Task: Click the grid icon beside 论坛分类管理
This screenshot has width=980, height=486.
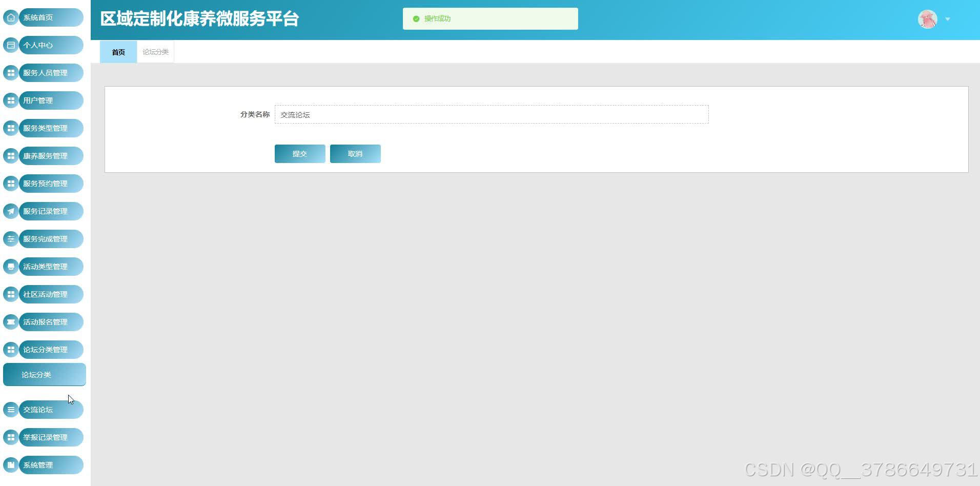Action: [11, 350]
